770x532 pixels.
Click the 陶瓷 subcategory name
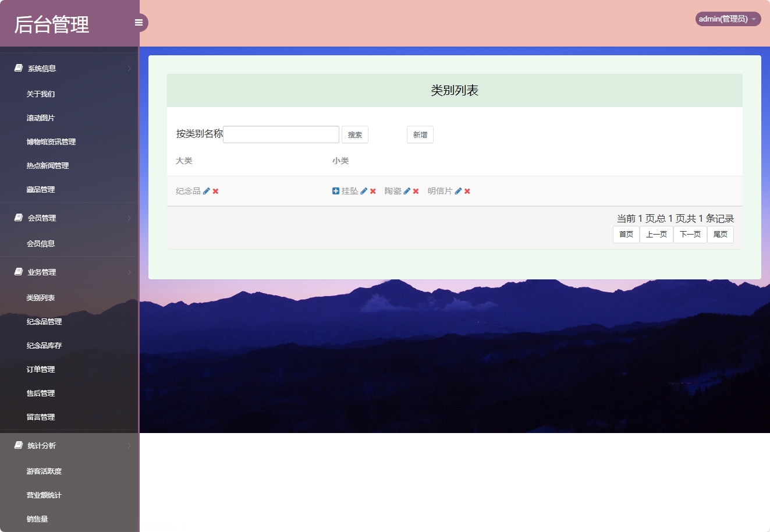(393, 191)
